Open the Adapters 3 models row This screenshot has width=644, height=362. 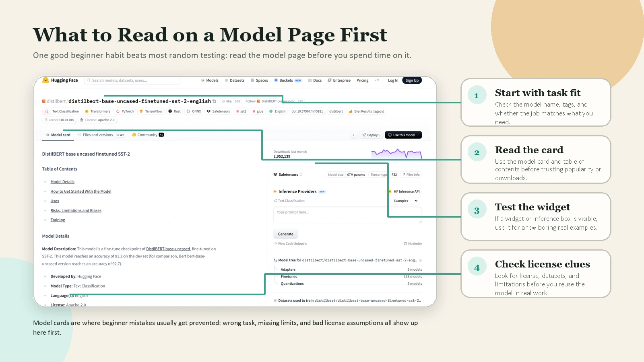click(351, 269)
